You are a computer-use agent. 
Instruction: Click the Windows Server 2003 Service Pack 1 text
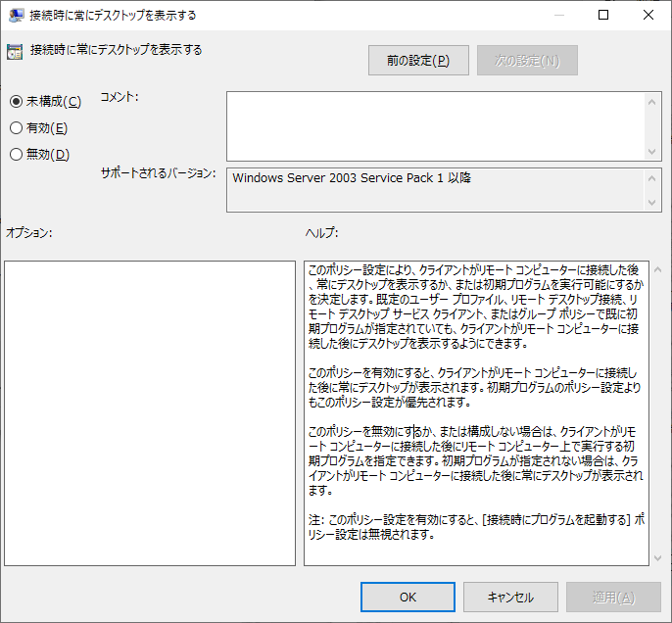(x=352, y=178)
